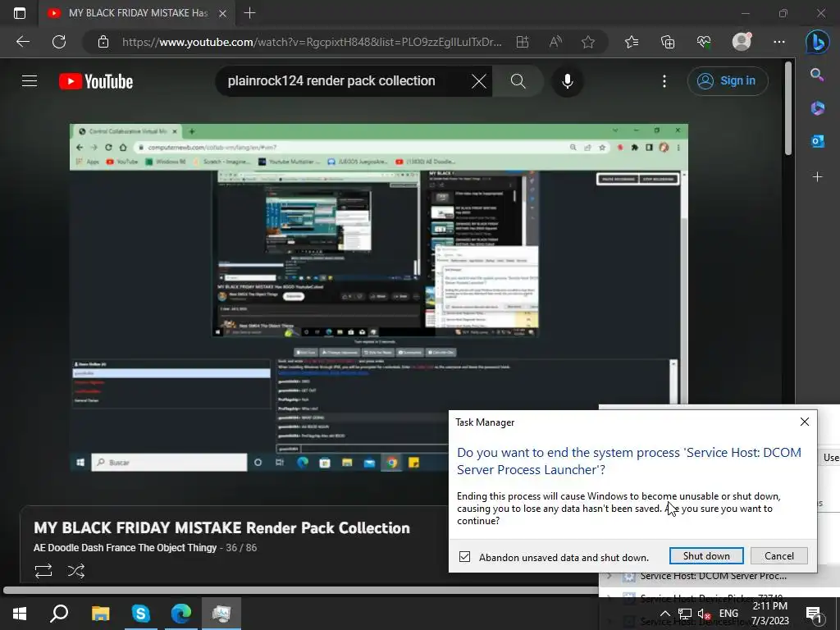This screenshot has width=840, height=630.
Task: Clear the YouTube search text
Action: [x=479, y=81]
